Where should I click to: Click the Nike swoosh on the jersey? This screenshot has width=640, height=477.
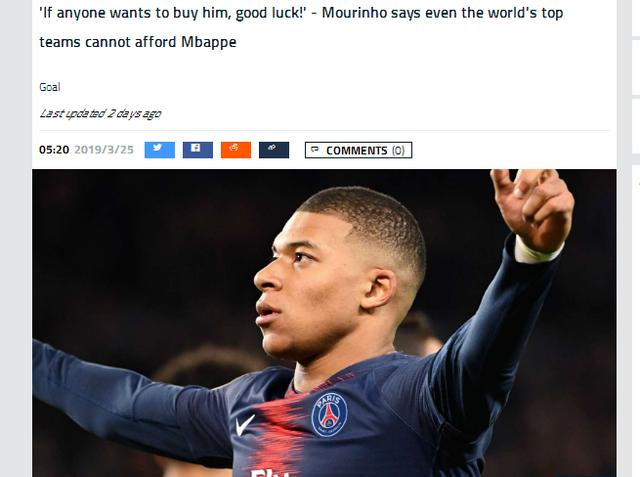tap(245, 425)
